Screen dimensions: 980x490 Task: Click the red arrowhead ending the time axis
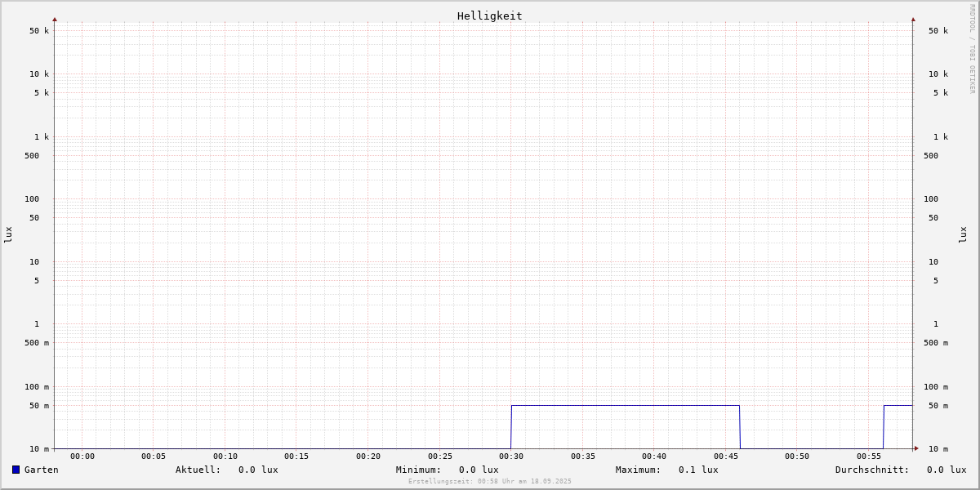916,448
